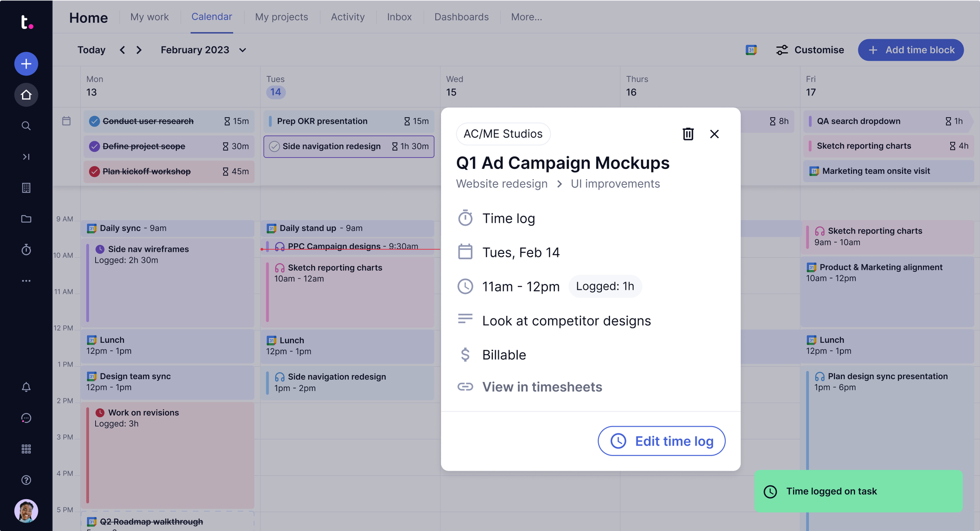Open View in timesheets link
Screen dimensions: 980x531
click(542, 387)
